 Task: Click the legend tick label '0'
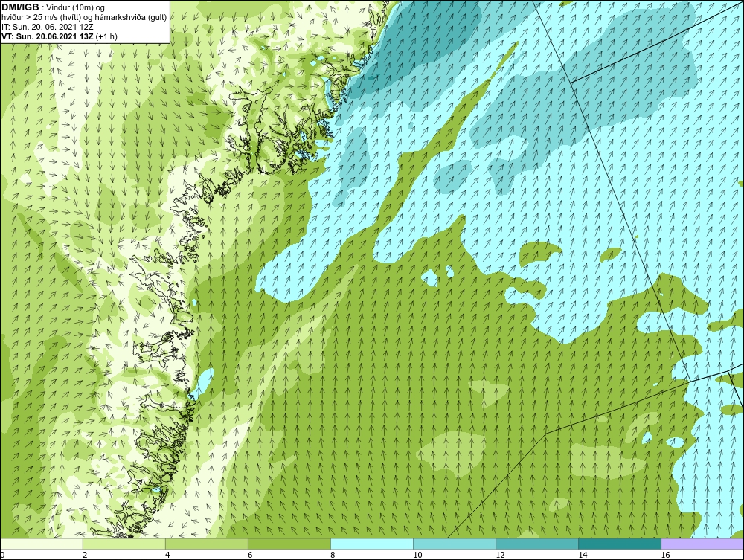pos(2,556)
